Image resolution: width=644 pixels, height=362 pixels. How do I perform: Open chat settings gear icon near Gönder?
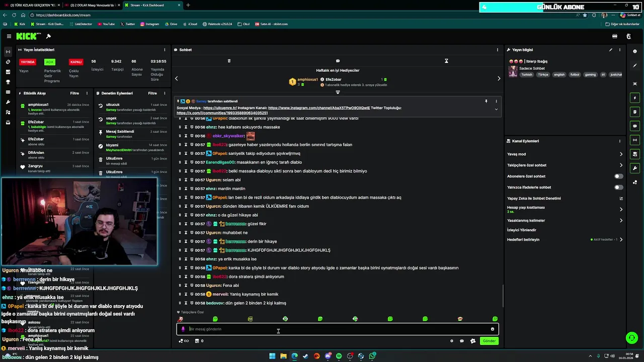[x=451, y=341]
